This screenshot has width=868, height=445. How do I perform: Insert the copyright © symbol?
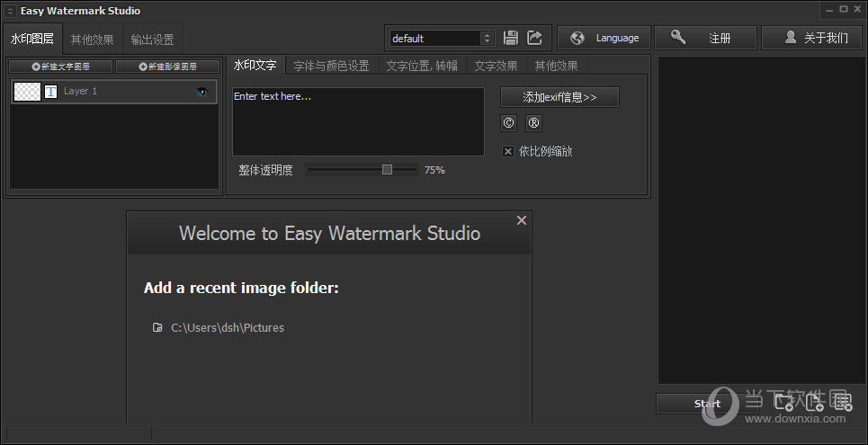pyautogui.click(x=508, y=123)
